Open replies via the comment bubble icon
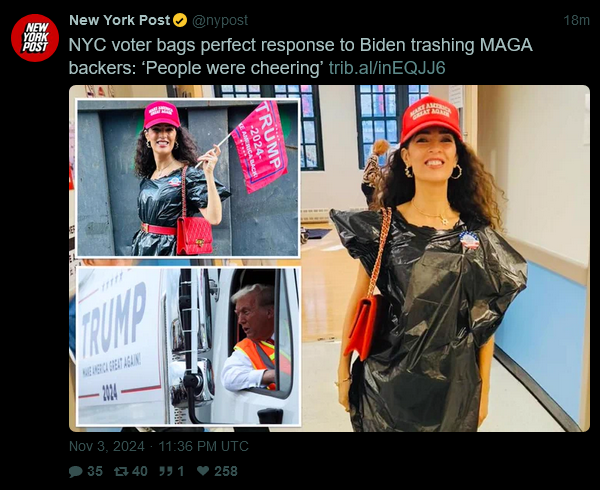The height and width of the screenshot is (490, 600). click(75, 471)
